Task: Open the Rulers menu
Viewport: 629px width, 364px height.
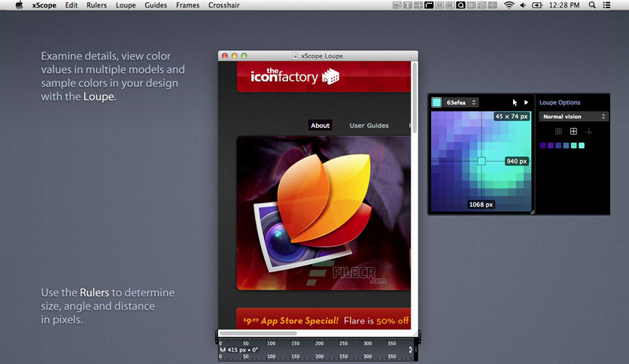Action: [x=96, y=5]
